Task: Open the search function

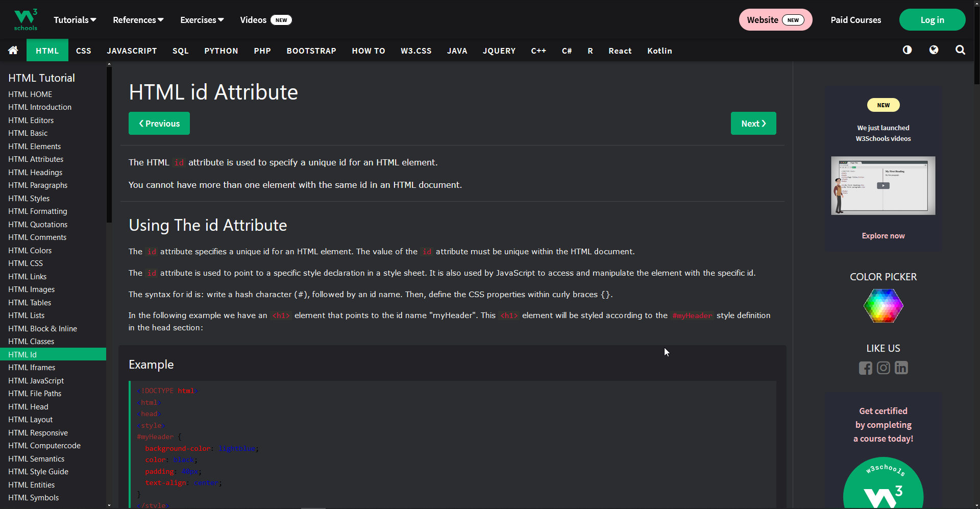Action: pyautogui.click(x=960, y=50)
